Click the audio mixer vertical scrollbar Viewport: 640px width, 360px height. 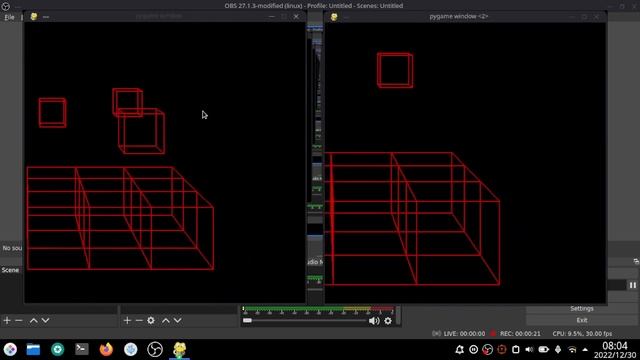(398, 316)
